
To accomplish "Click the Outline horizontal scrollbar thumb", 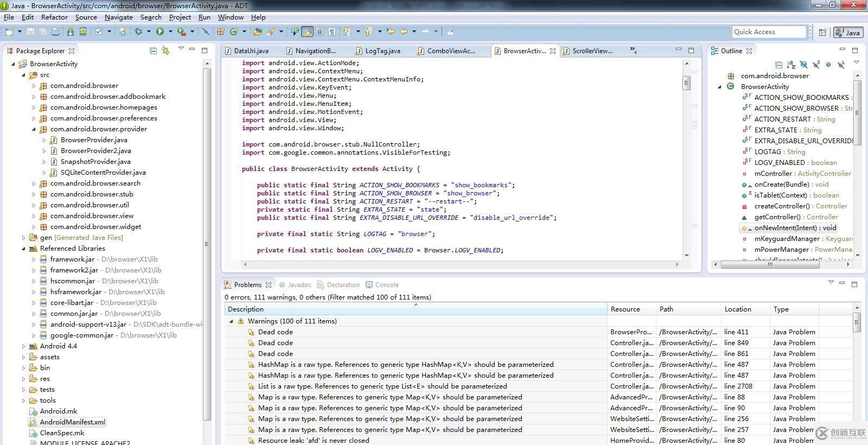I will coord(769,265).
